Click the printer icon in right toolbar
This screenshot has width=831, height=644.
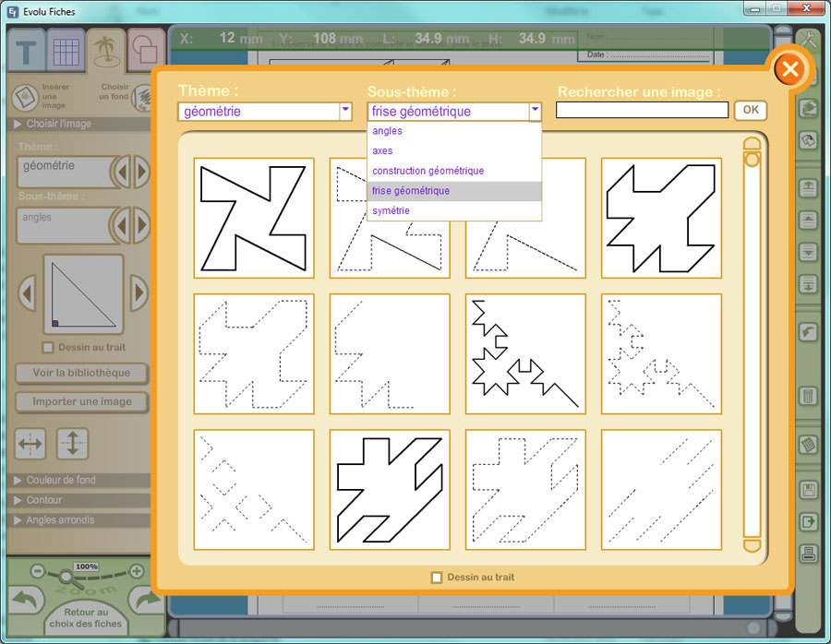coord(809,554)
